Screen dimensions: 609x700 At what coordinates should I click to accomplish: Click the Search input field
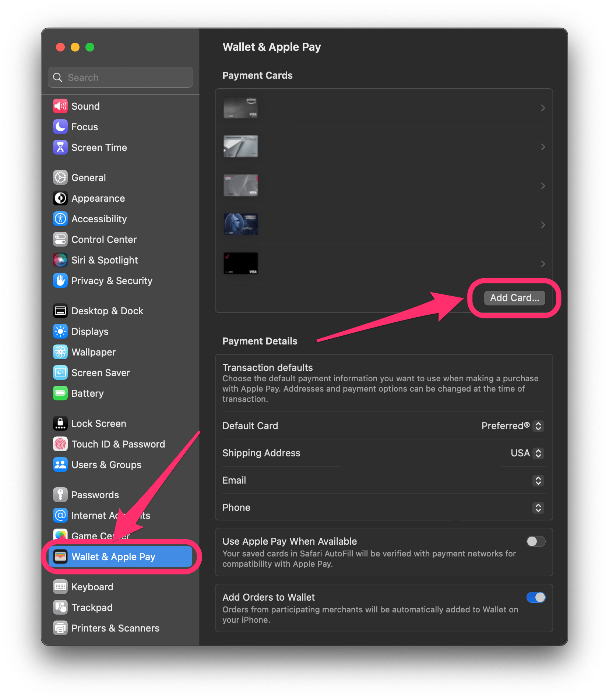coord(120,77)
